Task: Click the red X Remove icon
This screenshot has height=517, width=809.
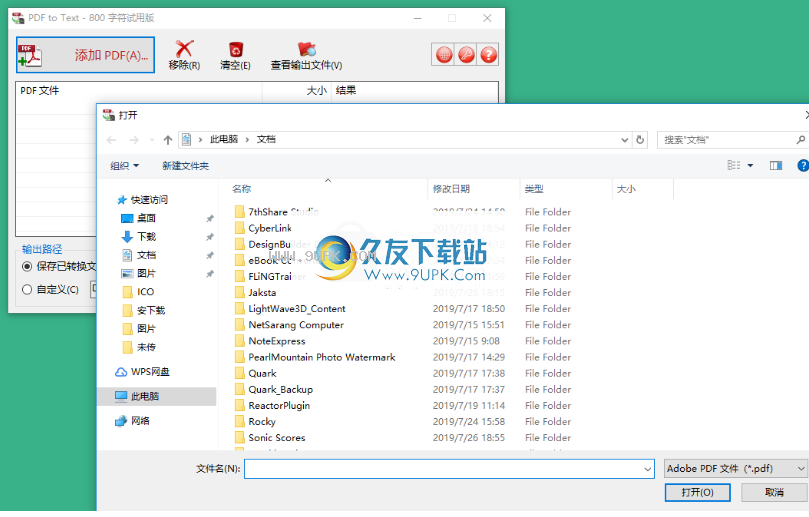Action: (184, 49)
